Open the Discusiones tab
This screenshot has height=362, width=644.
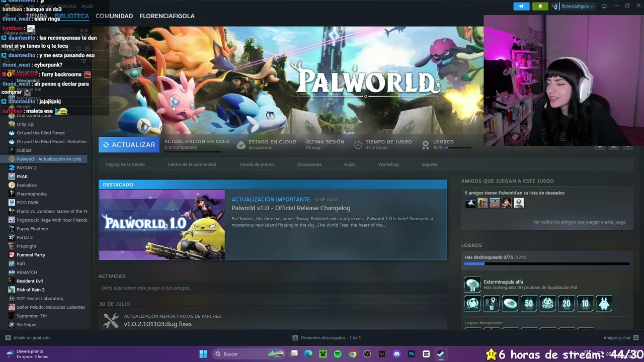309,164
